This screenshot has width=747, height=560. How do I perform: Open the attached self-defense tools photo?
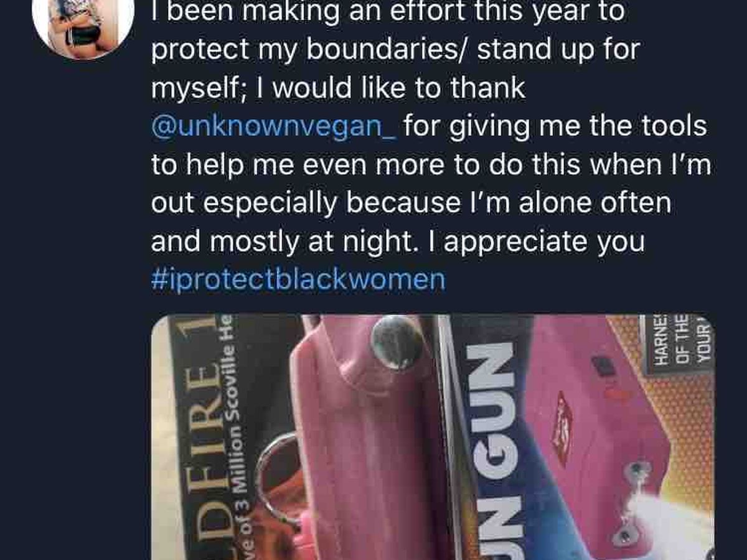point(433,437)
